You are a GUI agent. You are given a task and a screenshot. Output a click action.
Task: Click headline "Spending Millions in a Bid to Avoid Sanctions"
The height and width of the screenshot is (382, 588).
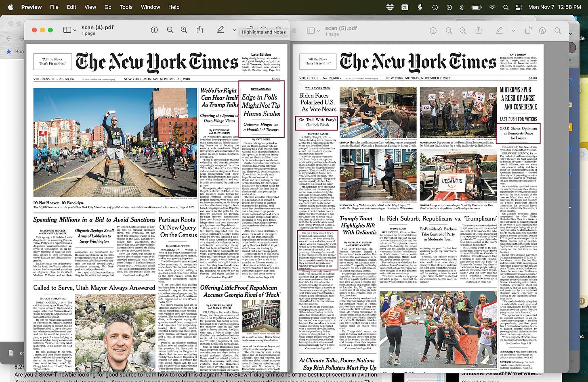click(94, 220)
